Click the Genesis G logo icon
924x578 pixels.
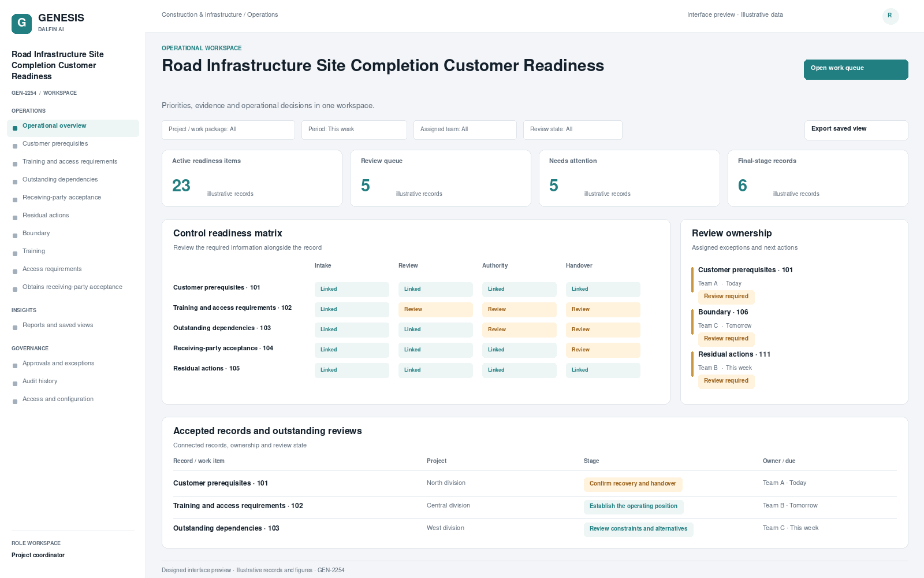tap(21, 24)
